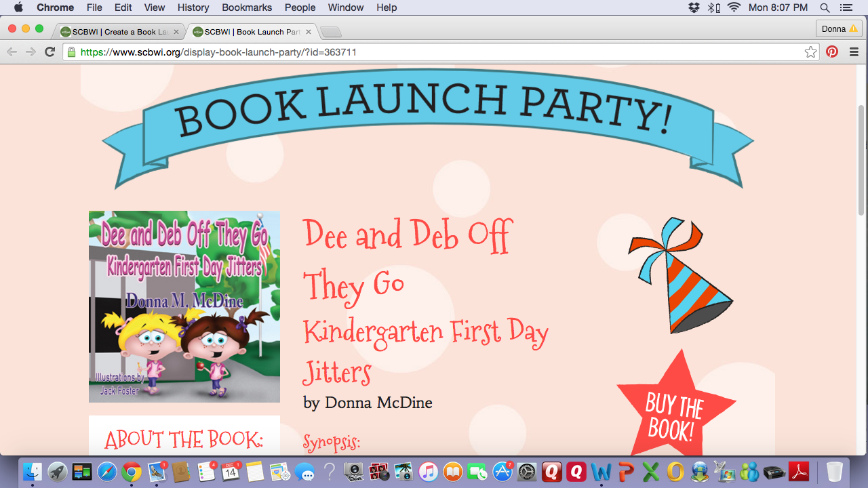
Task: Click the green padlock security icon
Action: coord(71,52)
